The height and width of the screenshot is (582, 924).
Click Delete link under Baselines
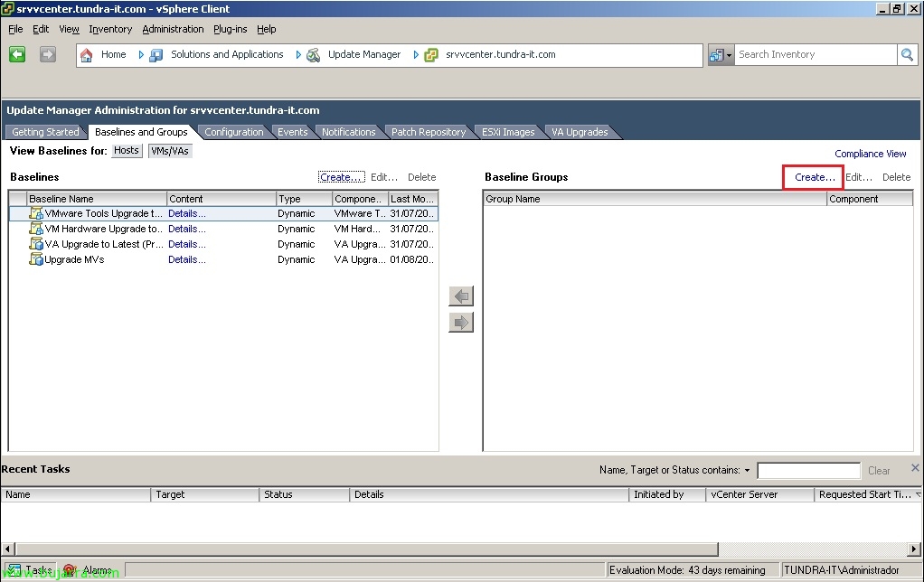pos(422,177)
